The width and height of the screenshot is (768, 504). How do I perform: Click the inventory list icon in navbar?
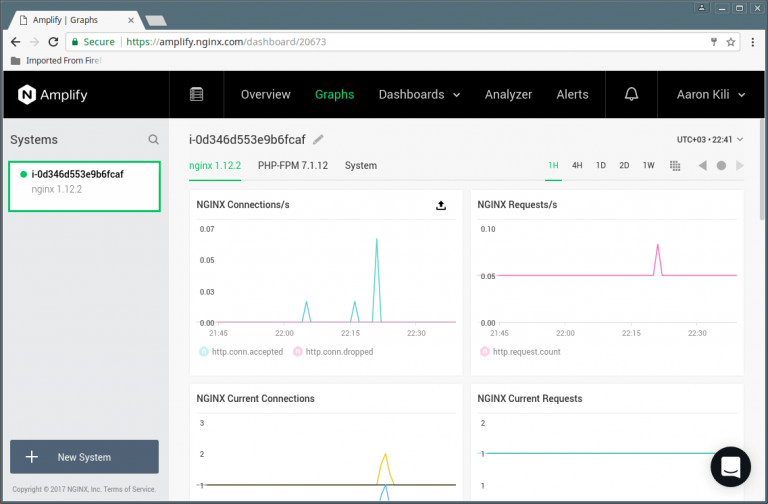196,95
